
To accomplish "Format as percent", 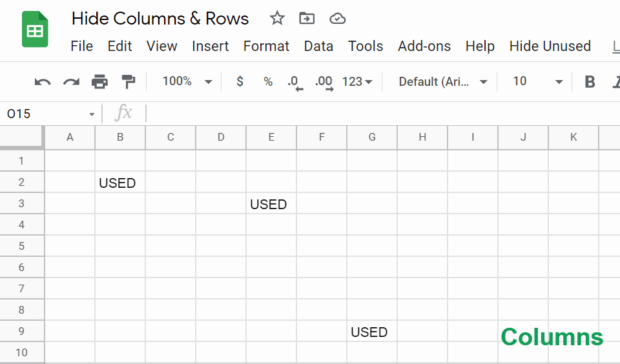I will click(x=268, y=82).
